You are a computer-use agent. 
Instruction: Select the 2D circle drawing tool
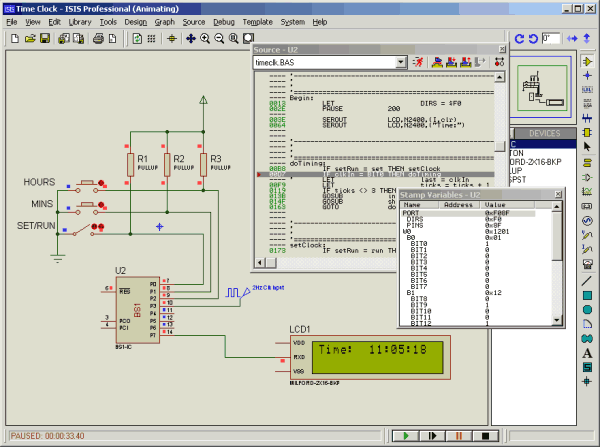click(x=587, y=310)
